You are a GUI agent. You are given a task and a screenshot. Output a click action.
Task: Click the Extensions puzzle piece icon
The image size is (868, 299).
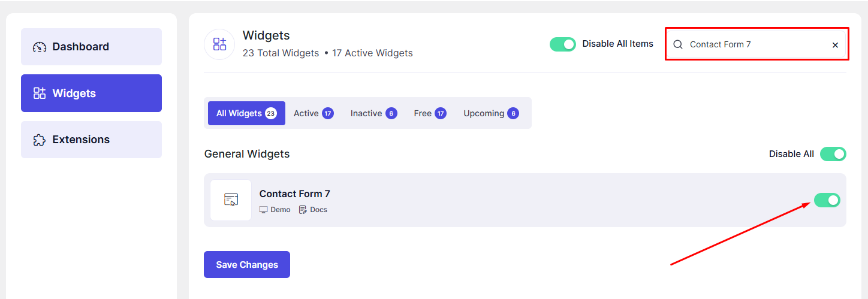[x=40, y=140]
